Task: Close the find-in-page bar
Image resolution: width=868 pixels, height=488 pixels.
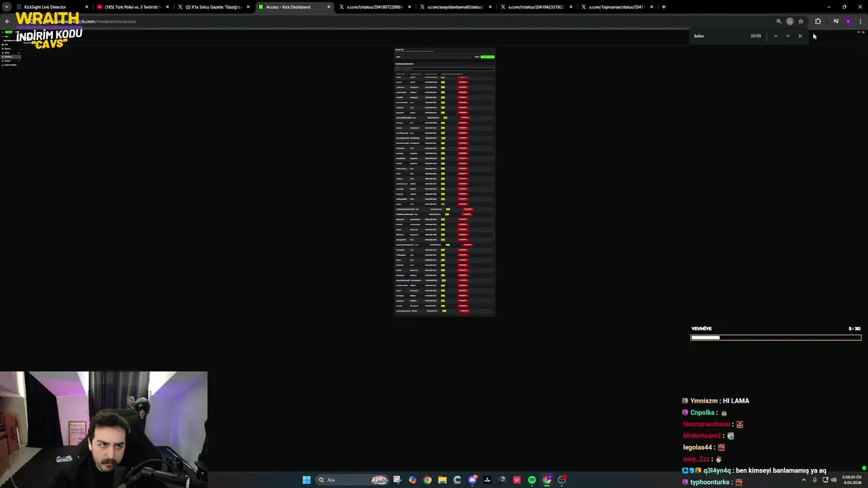Action: click(800, 36)
